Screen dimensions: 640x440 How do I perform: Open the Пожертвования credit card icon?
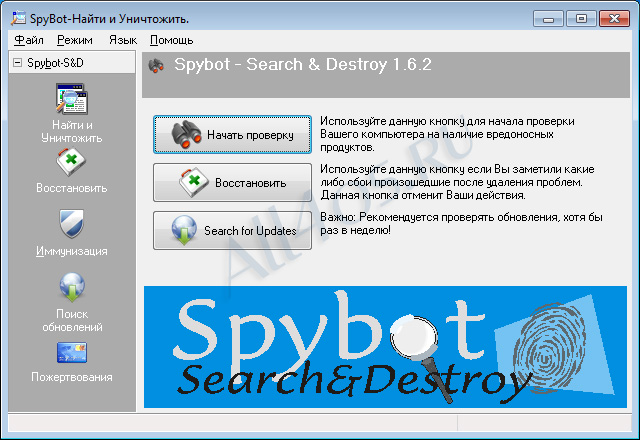click(x=72, y=352)
